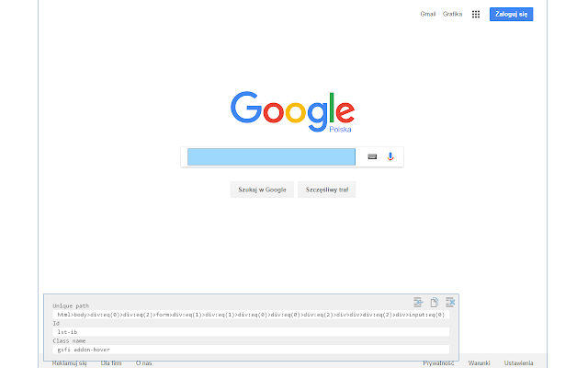The height and width of the screenshot is (368, 588).
Task: Click the Unique path value field
Action: click(x=251, y=315)
